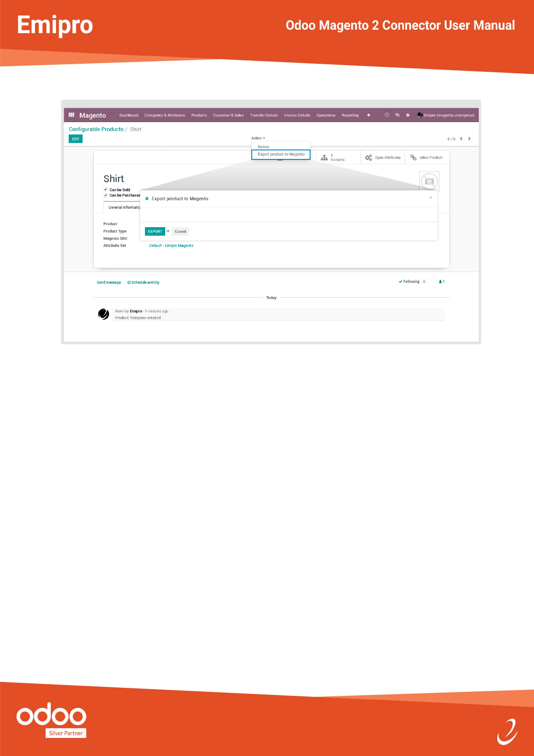534x756 pixels.
Task: Click the Emipro avatar in the chatter note
Action: pyautogui.click(x=104, y=314)
